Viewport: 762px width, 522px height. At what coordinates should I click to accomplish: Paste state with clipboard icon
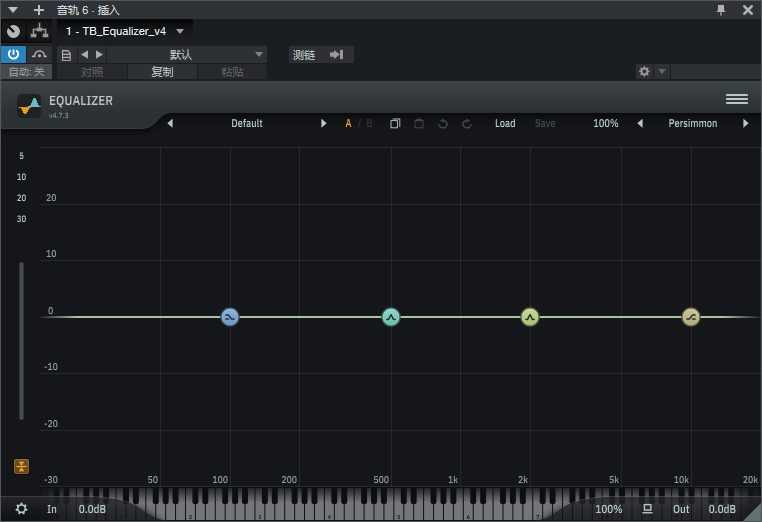click(x=419, y=123)
